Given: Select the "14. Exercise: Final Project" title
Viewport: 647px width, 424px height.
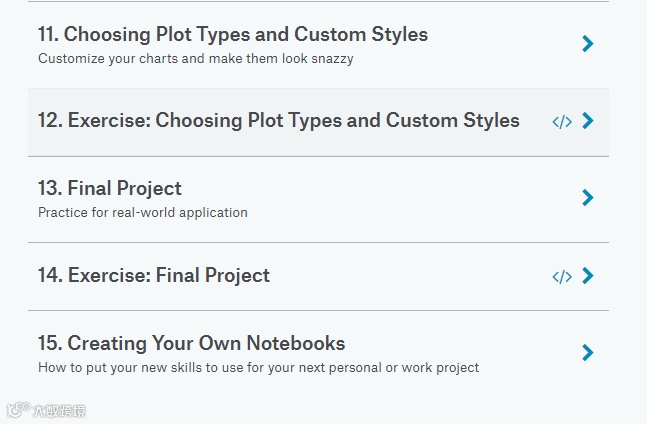Looking at the screenshot, I should pos(154,275).
